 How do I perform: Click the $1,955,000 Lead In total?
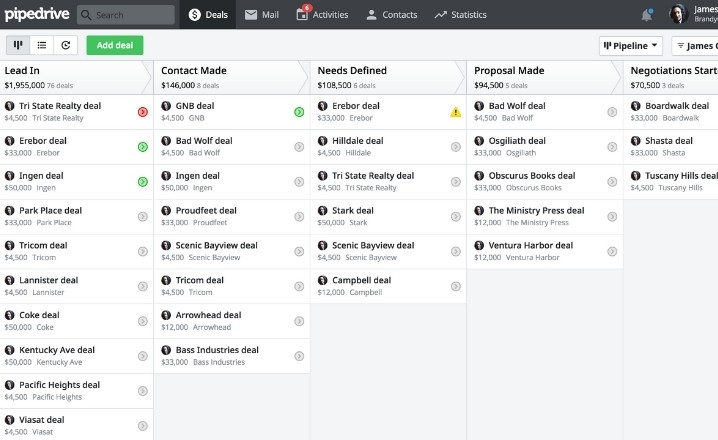25,85
